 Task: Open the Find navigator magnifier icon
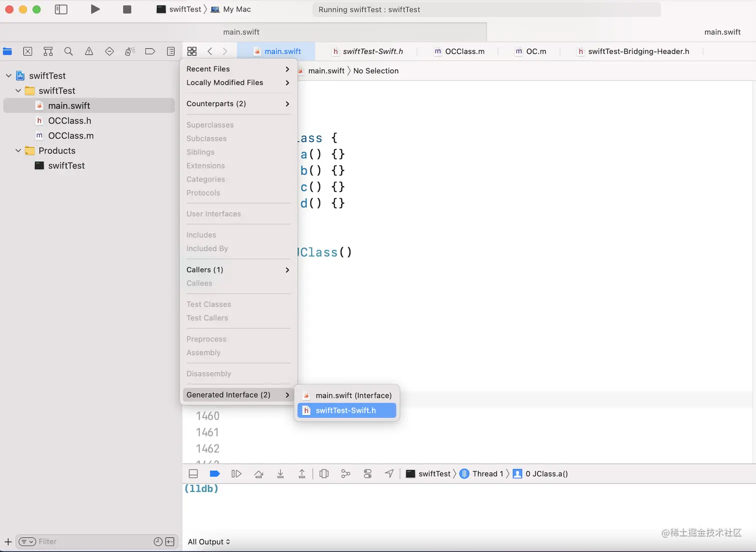point(68,51)
